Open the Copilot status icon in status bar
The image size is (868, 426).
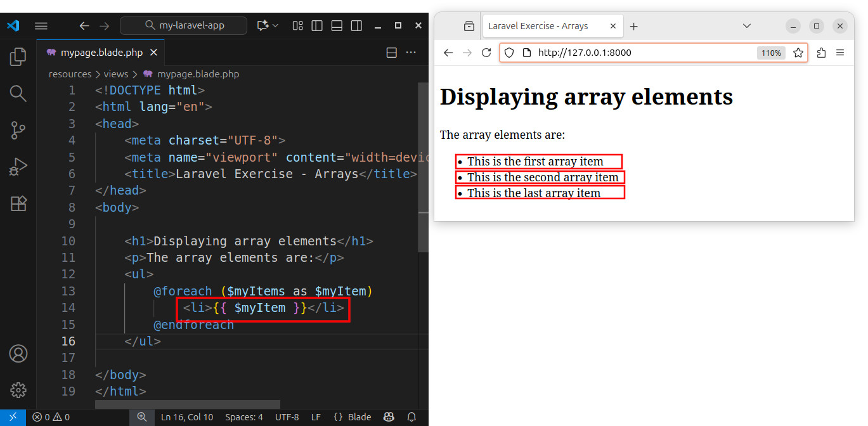click(x=389, y=417)
